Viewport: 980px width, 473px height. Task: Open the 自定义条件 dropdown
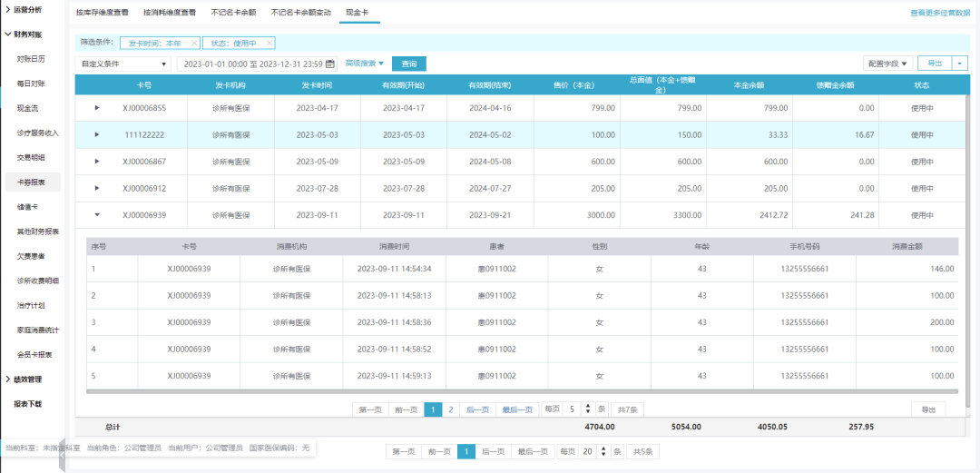pyautogui.click(x=123, y=64)
